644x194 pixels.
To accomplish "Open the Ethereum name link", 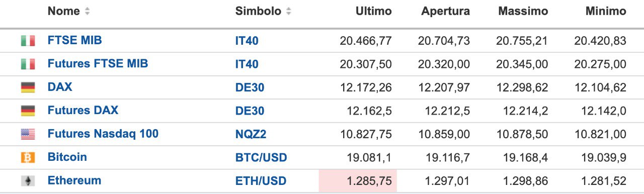I will point(74,180).
